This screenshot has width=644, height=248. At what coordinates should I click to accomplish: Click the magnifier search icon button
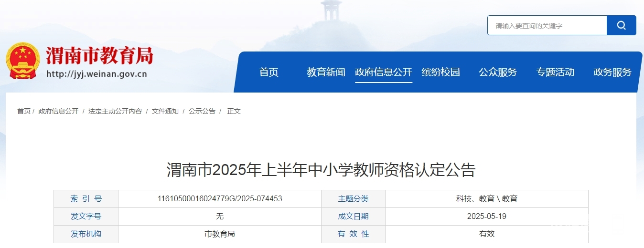621,25
